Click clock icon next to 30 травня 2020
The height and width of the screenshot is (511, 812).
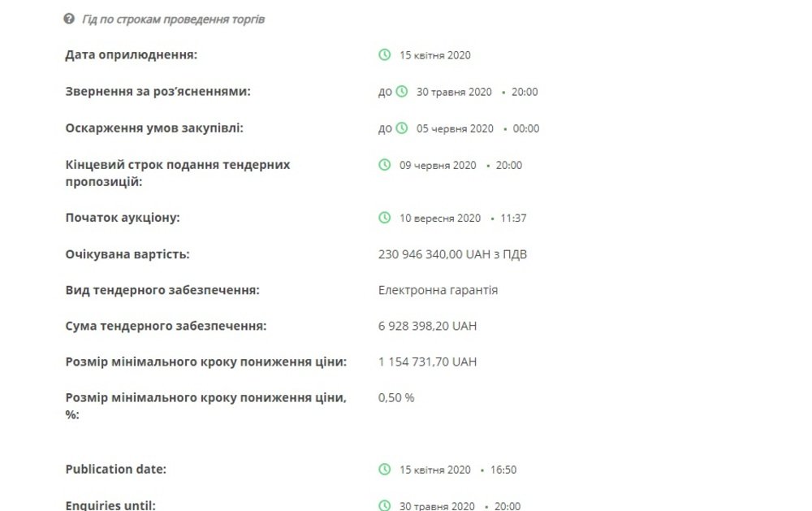pos(402,91)
